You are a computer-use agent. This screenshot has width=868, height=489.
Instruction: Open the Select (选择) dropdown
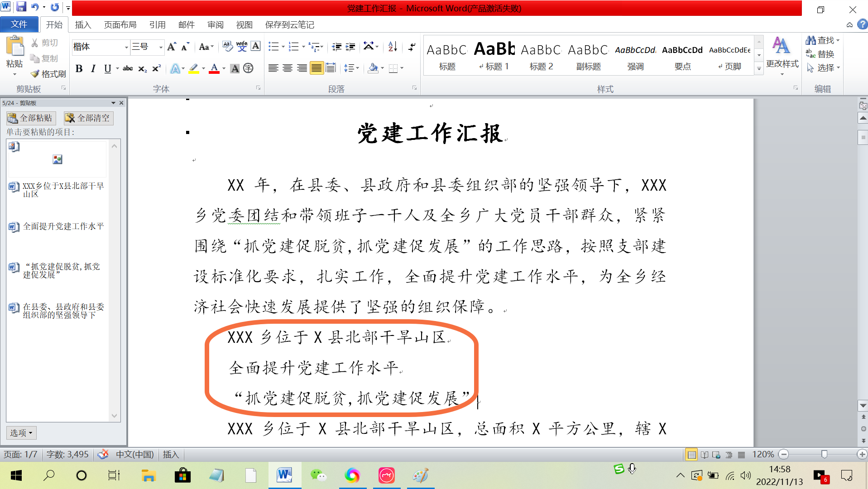[x=824, y=67]
